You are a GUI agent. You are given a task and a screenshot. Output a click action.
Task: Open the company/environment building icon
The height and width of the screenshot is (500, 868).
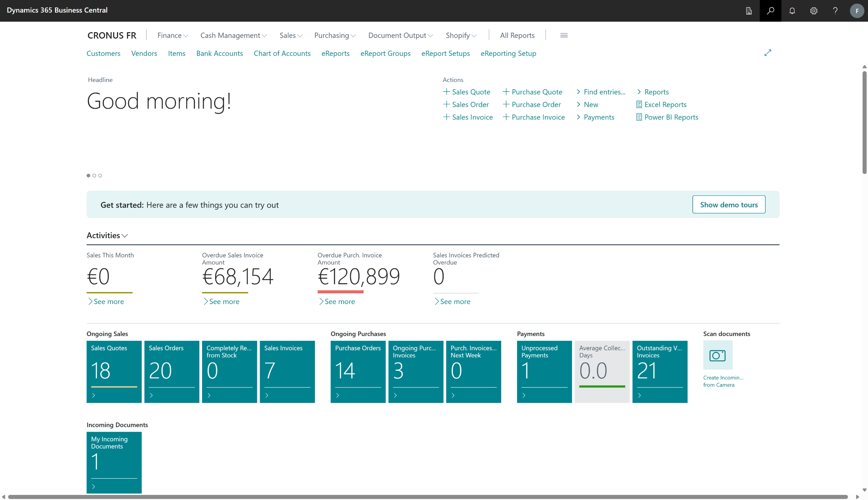748,11
